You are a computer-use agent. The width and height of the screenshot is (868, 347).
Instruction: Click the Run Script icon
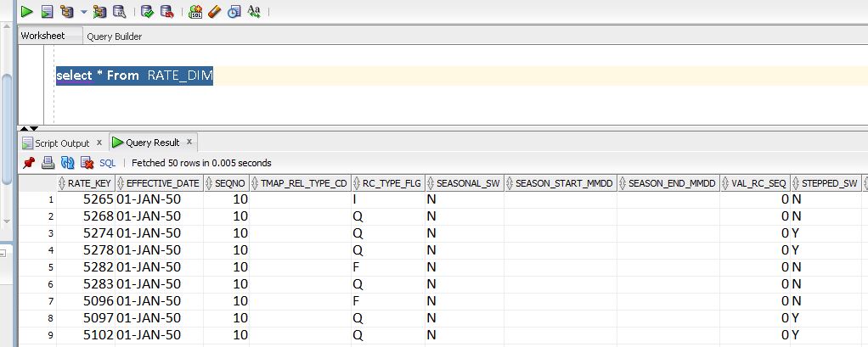pyautogui.click(x=47, y=12)
